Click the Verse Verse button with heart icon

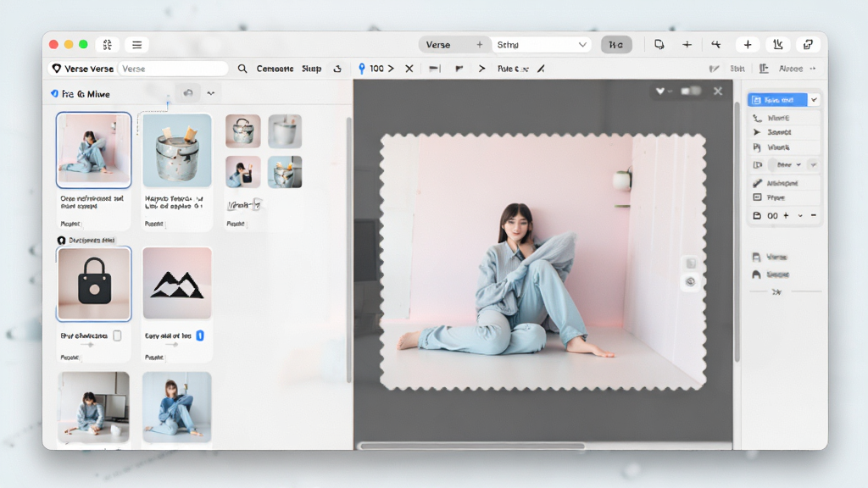tap(82, 69)
